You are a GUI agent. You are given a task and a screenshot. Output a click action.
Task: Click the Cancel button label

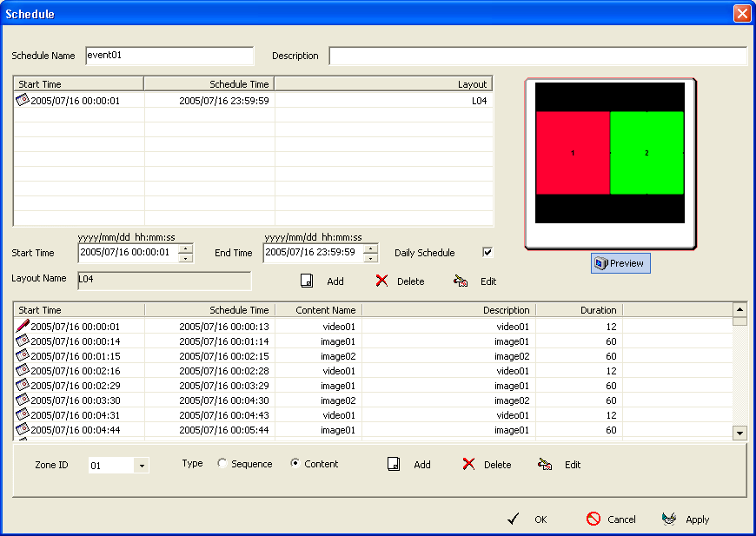point(621,519)
